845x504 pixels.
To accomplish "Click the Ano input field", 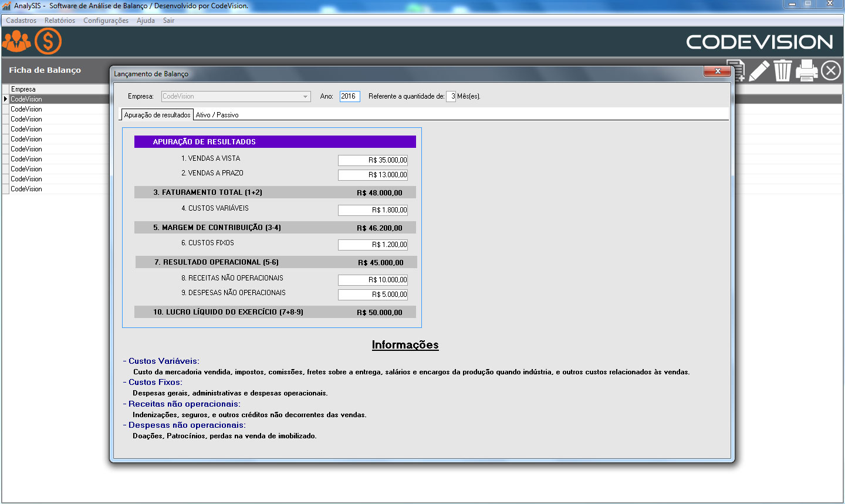I will tap(349, 96).
